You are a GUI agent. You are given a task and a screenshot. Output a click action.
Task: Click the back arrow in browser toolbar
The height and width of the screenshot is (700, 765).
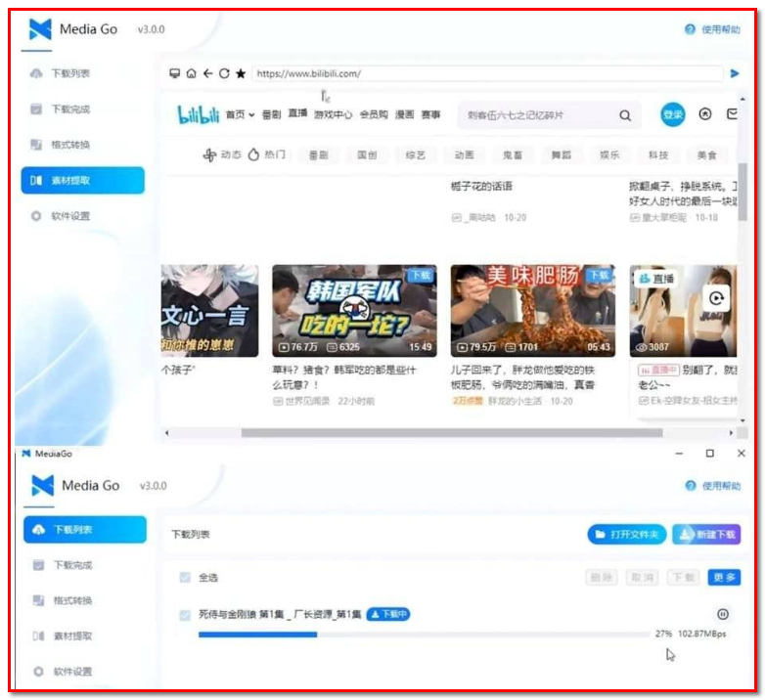[207, 73]
